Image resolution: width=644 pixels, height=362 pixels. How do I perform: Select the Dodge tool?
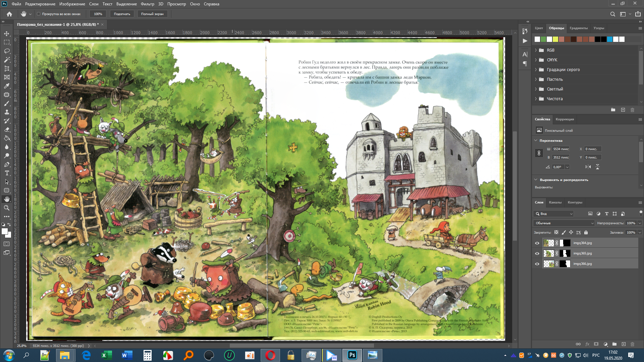pyautogui.click(x=7, y=156)
